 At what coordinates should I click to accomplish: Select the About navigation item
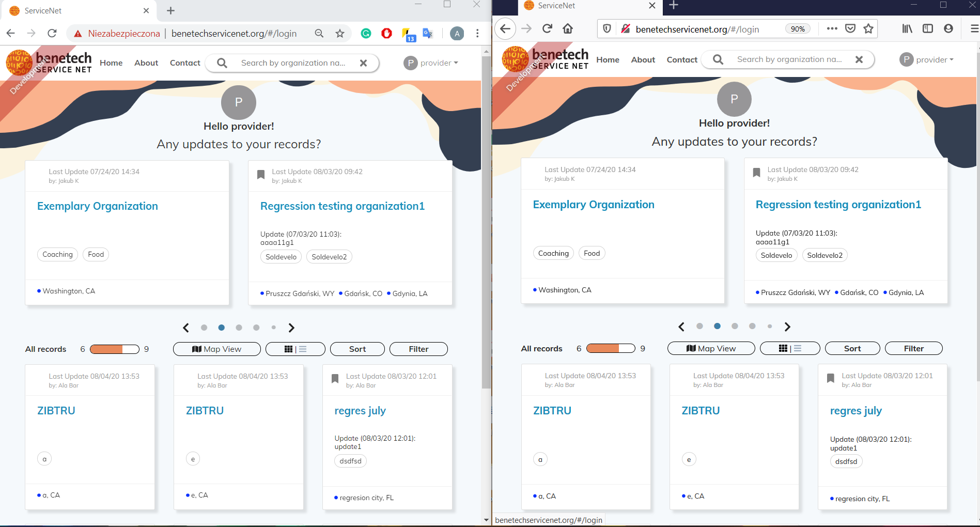[146, 63]
